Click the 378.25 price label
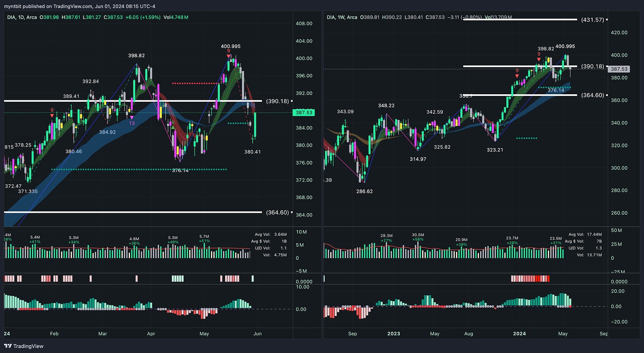Viewport: 644px width, 353px height. point(23,145)
